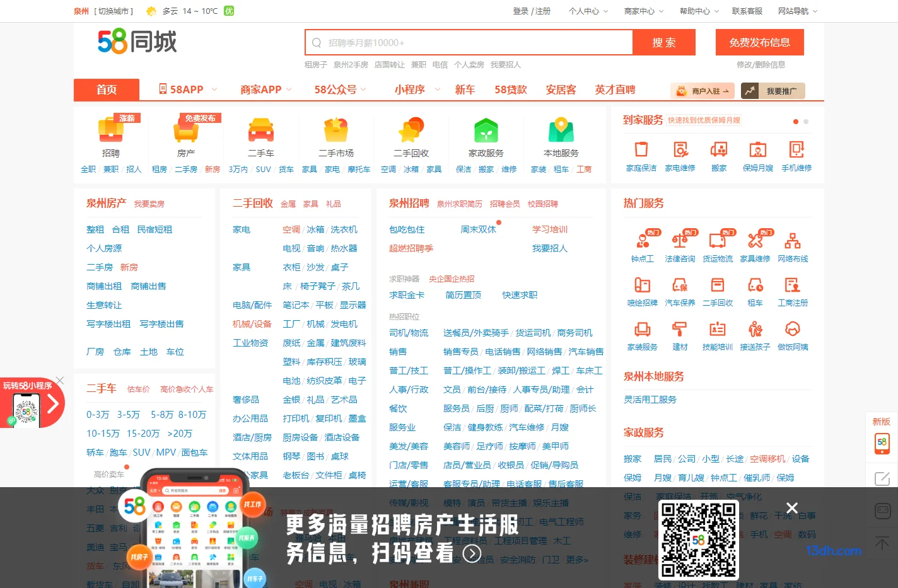Open the 英才直聘 nav tab

tap(615, 89)
